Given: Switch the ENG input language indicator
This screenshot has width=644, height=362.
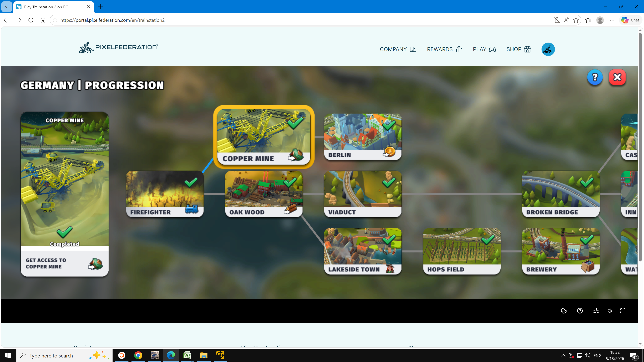Looking at the screenshot, I should coord(598,355).
